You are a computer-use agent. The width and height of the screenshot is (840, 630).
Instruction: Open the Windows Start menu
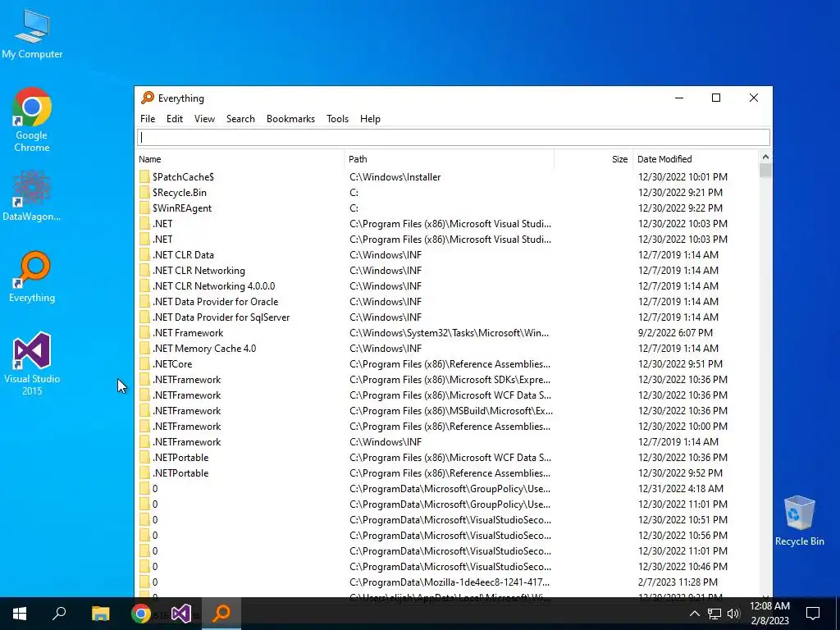(20, 614)
